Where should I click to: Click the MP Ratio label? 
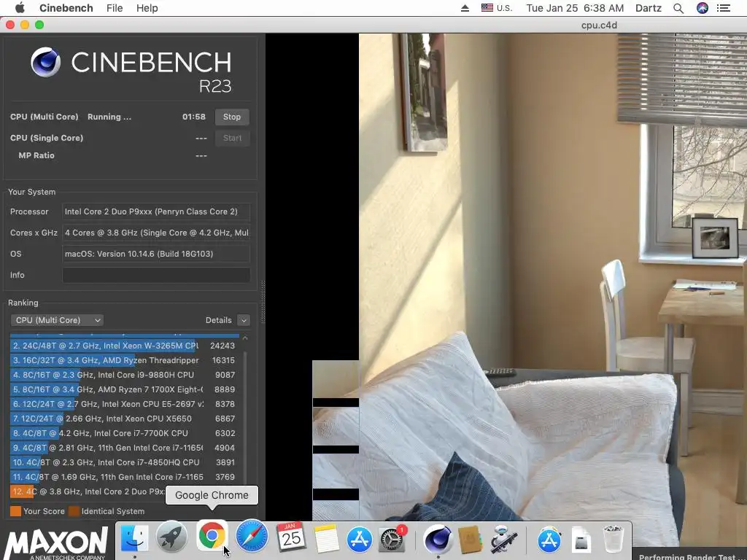[x=36, y=156]
